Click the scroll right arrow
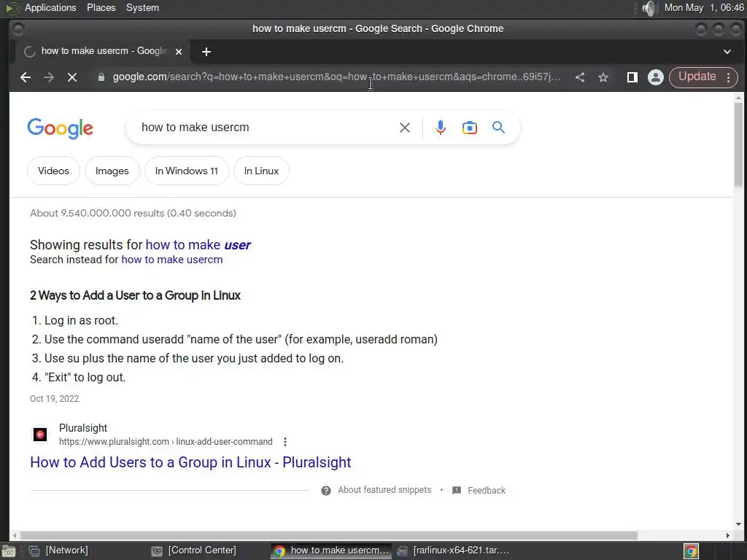 tap(727, 536)
